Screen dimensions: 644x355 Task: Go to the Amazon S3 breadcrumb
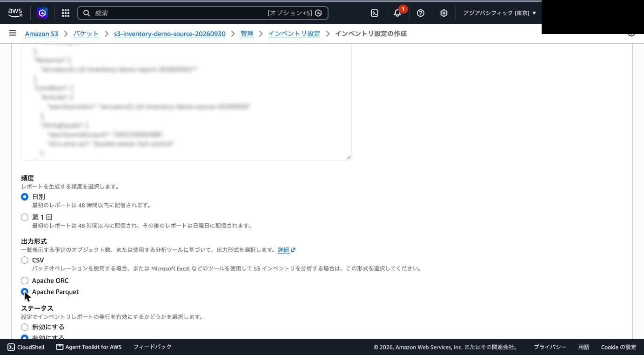41,34
